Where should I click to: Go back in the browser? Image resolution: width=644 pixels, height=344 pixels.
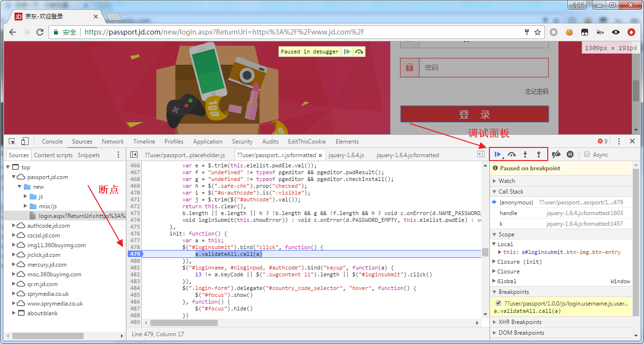14,32
